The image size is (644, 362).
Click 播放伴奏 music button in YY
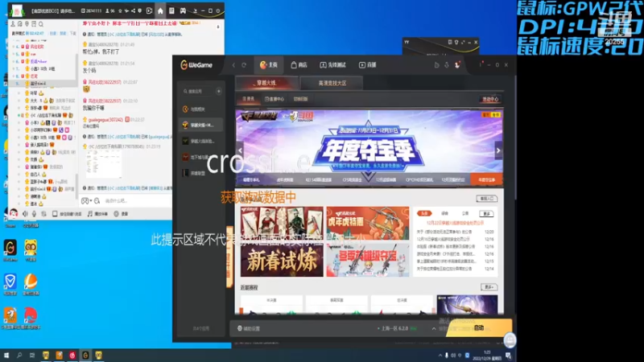pos(97,214)
